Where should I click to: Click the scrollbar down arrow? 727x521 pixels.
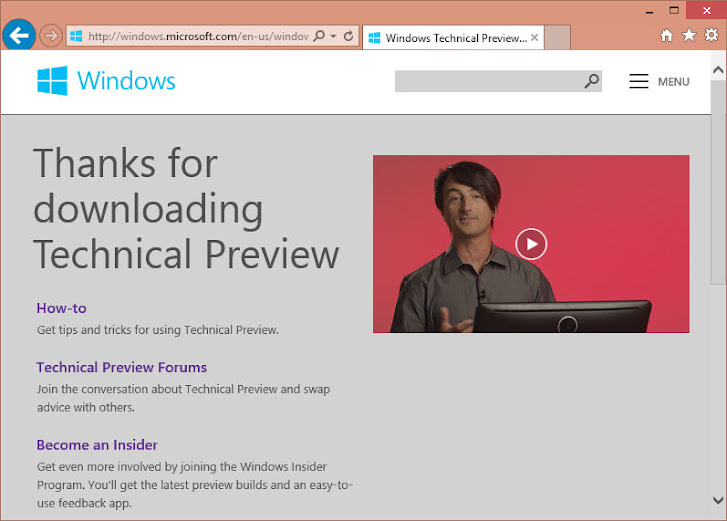click(x=718, y=501)
